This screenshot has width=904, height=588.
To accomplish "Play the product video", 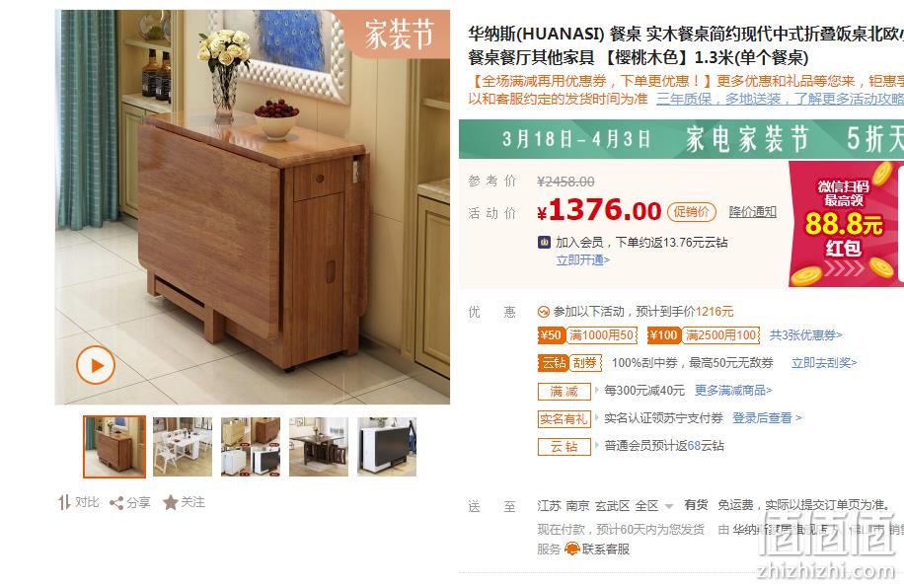I will (x=96, y=365).
